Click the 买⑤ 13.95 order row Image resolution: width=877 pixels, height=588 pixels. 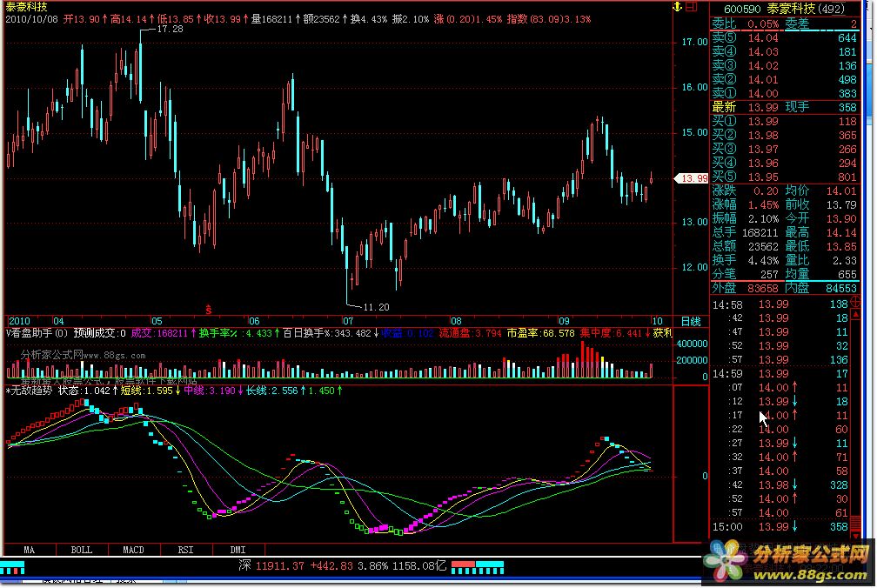click(x=784, y=177)
